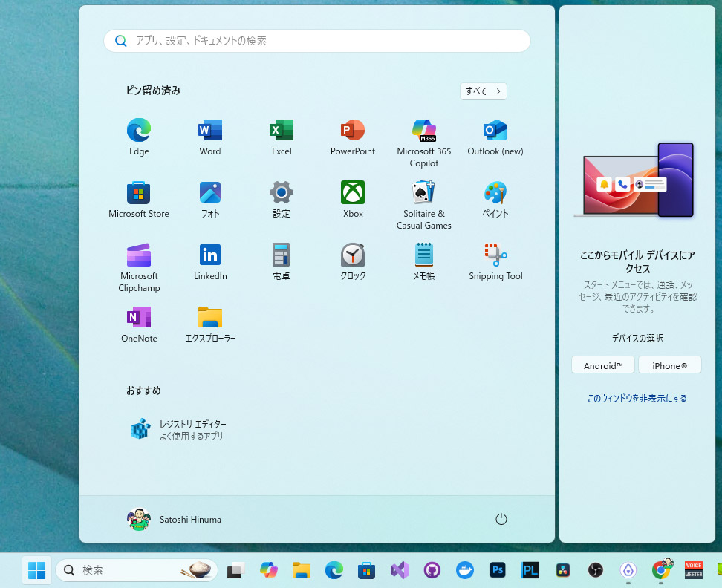Open Chrome from the taskbar

661,570
